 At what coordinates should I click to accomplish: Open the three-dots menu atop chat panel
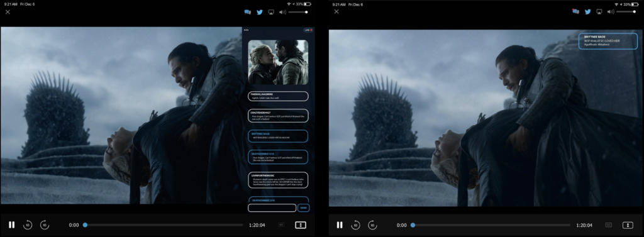click(246, 30)
